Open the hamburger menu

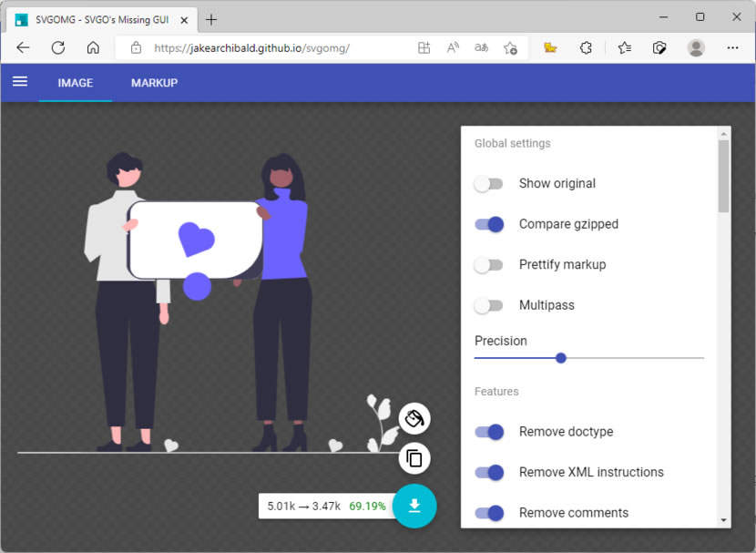(x=20, y=82)
